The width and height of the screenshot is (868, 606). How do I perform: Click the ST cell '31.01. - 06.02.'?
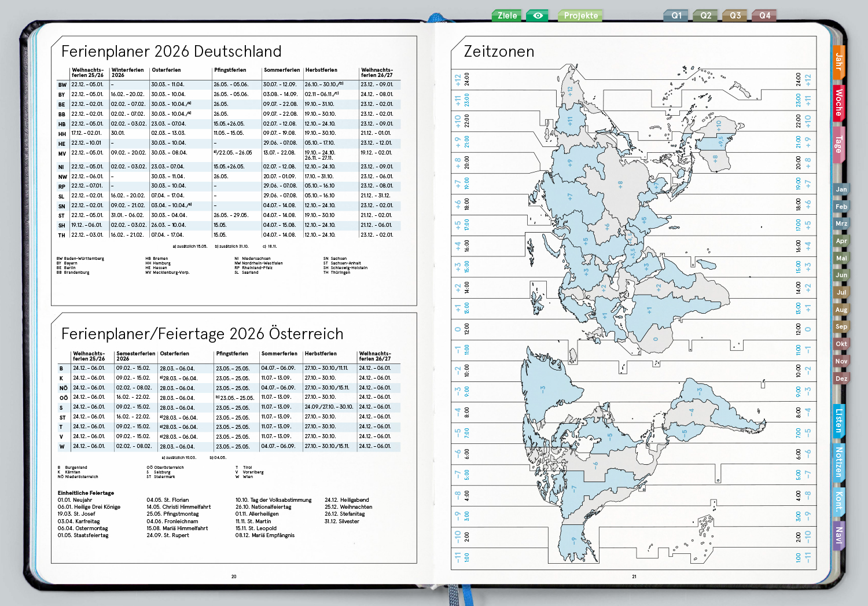pos(127,215)
